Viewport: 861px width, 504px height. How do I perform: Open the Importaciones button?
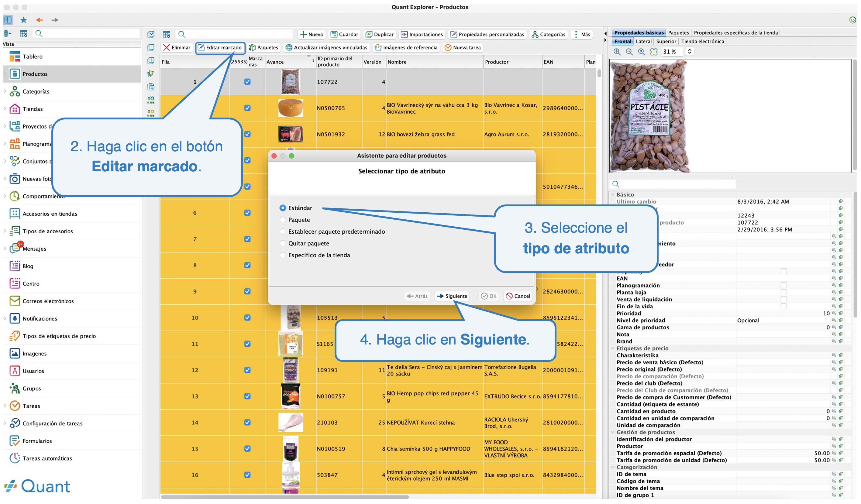click(422, 35)
